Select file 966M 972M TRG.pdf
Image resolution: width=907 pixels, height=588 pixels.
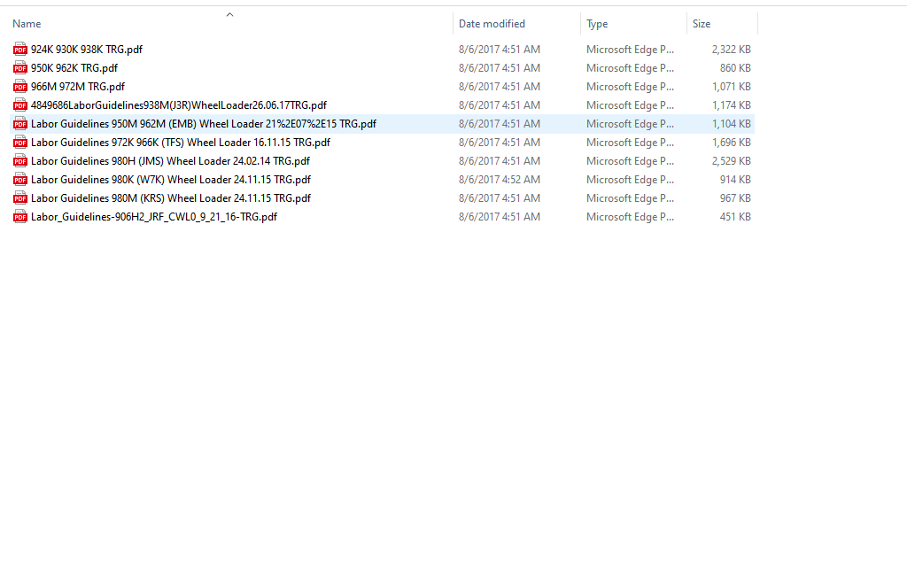78,87
